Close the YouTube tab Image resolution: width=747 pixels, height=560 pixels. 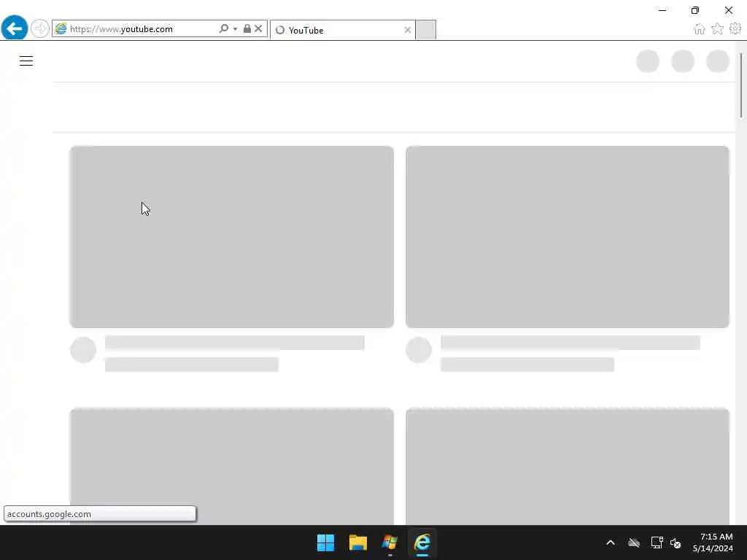pyautogui.click(x=407, y=30)
